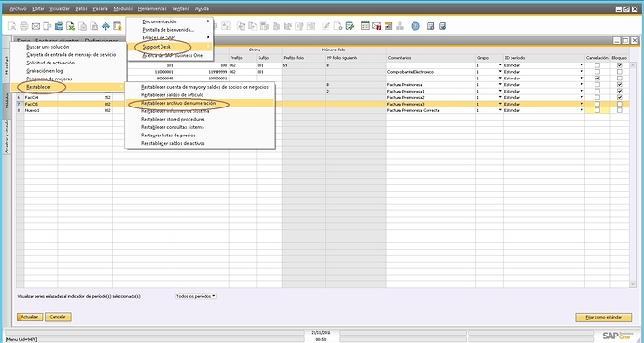Open ID período dropdown for Comprobante Electronico row
The image size is (644, 343).
[x=581, y=72]
